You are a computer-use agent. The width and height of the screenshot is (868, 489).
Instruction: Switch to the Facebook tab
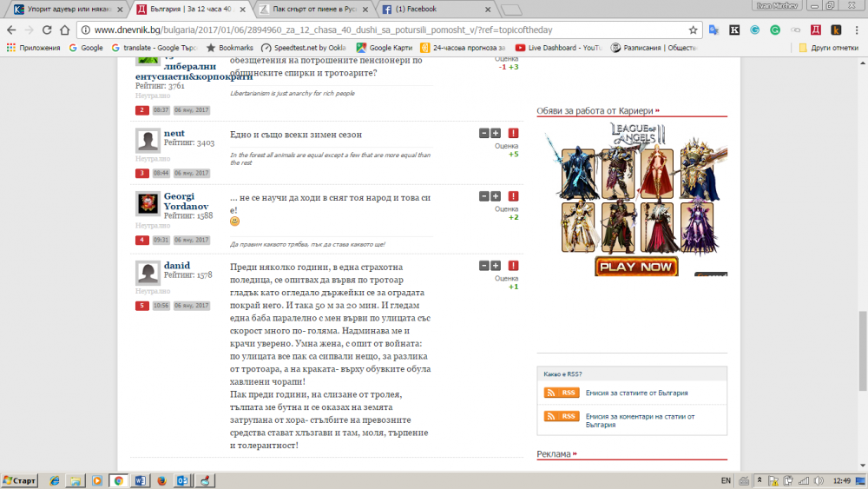click(435, 9)
